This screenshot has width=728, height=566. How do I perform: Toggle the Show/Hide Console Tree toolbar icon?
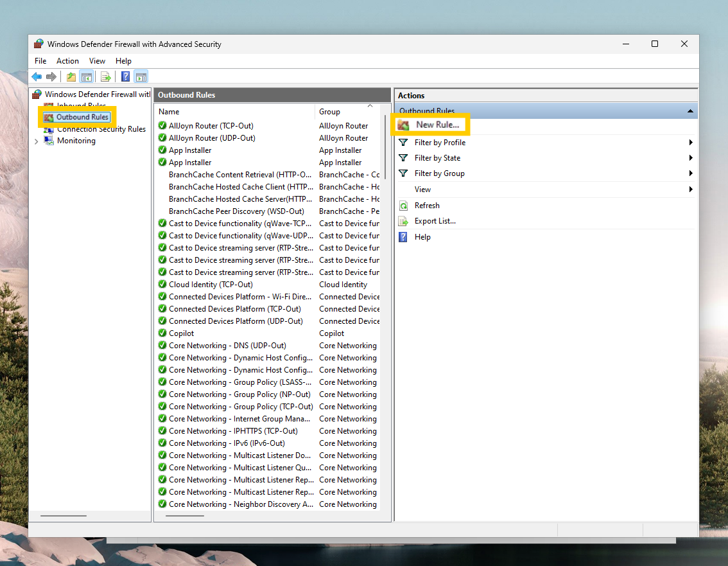point(87,76)
